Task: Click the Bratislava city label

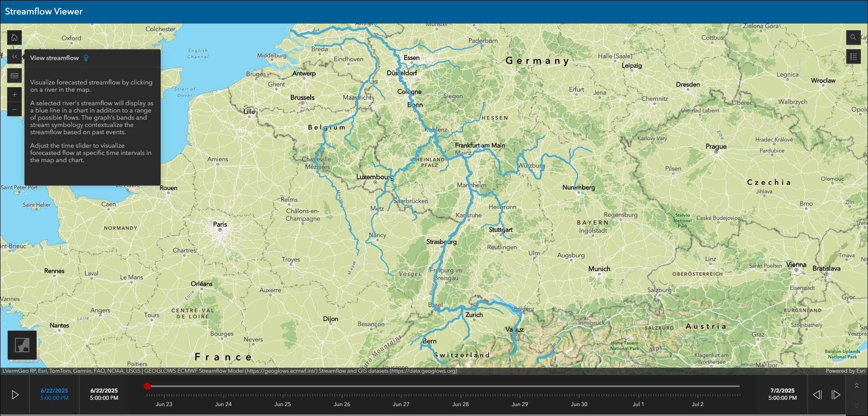Action: click(x=826, y=268)
